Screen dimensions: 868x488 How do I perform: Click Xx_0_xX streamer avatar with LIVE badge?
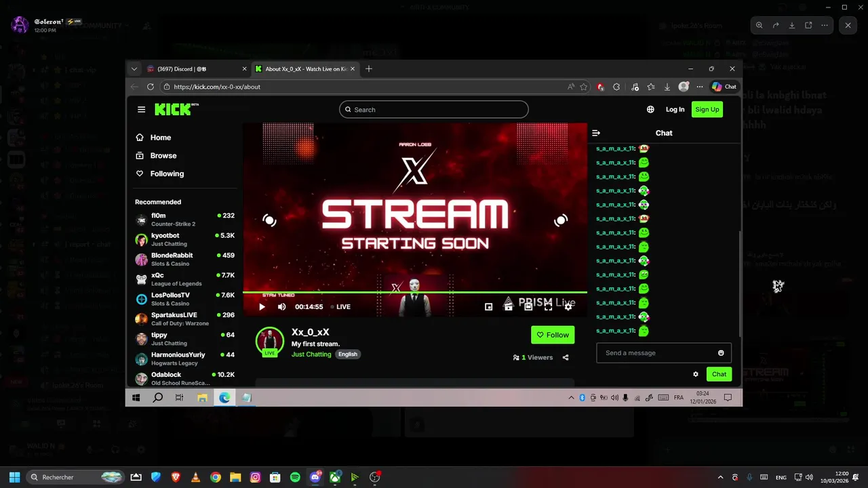269,342
